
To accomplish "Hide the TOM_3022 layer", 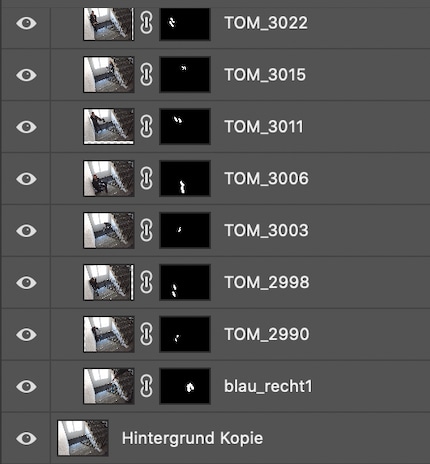I will pos(26,23).
